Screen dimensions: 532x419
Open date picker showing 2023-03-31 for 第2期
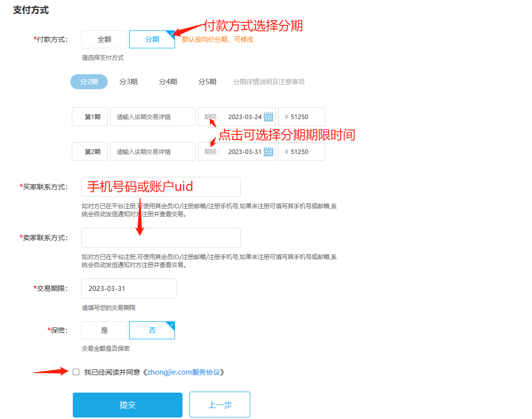pyautogui.click(x=244, y=152)
